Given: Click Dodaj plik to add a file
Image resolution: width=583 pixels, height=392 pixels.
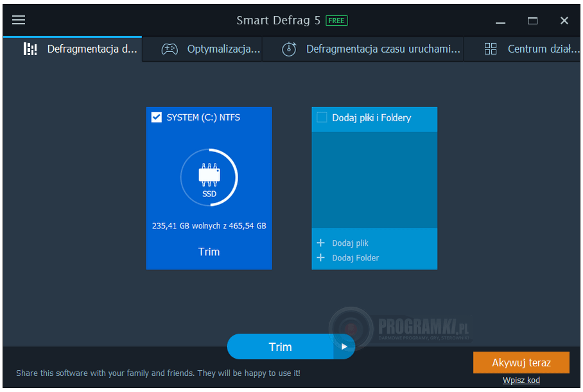Looking at the screenshot, I should coord(350,243).
